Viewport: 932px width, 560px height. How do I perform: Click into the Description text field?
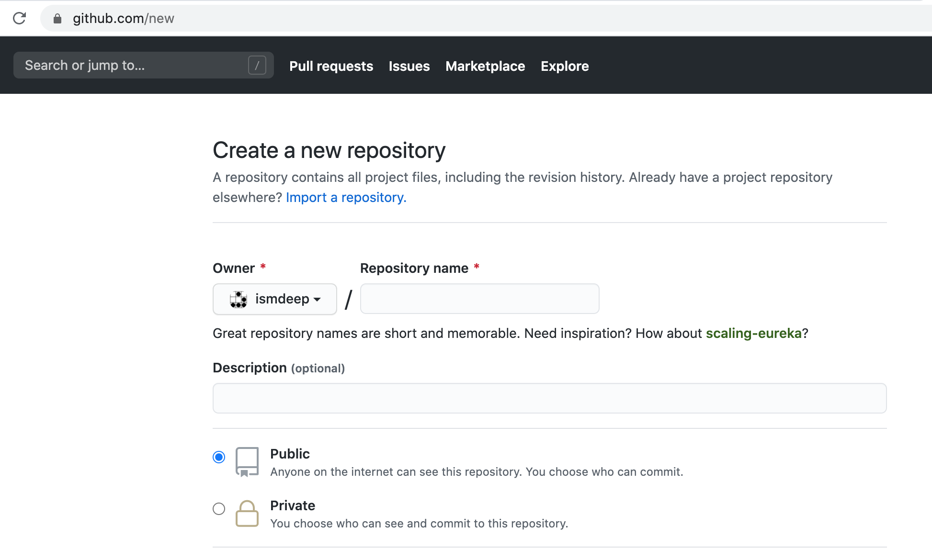tap(549, 398)
